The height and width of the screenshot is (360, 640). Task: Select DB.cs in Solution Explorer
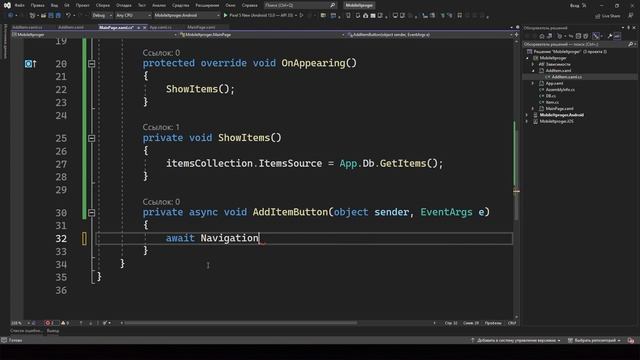tap(551, 96)
